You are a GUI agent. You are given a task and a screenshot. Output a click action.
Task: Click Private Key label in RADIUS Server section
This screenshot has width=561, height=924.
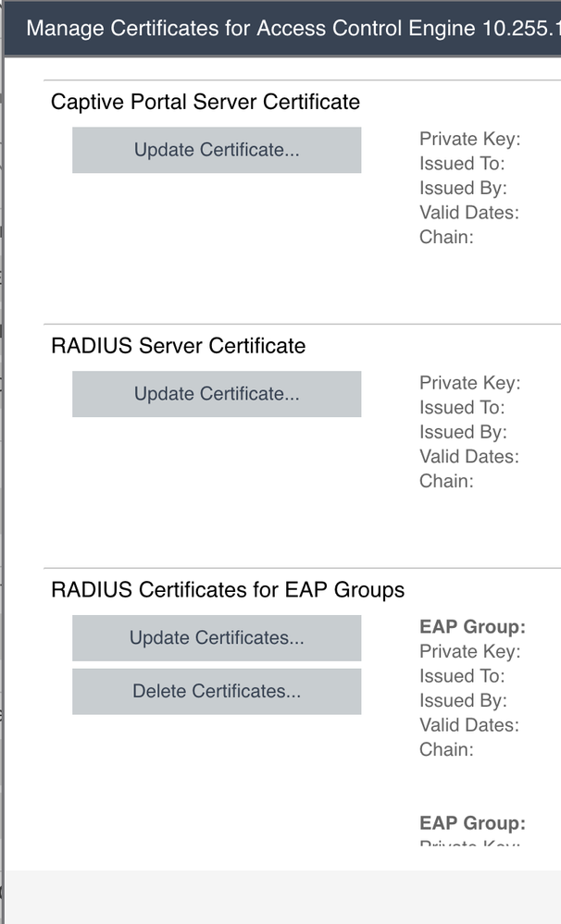click(x=469, y=383)
